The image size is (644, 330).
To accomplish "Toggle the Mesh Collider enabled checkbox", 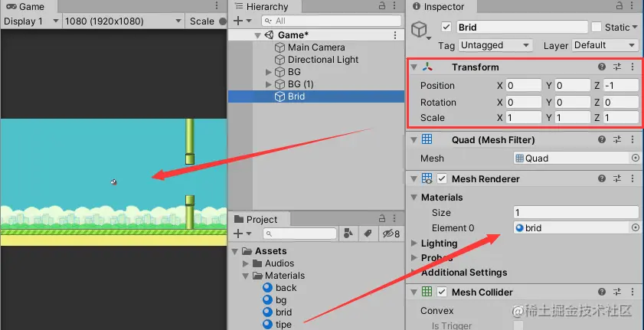I will pos(442,292).
